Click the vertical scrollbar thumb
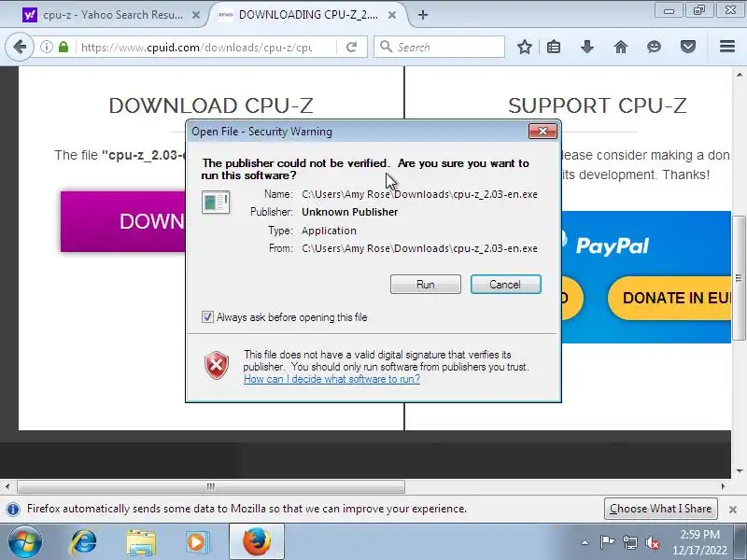Image resolution: width=747 pixels, height=560 pixels. point(739,277)
